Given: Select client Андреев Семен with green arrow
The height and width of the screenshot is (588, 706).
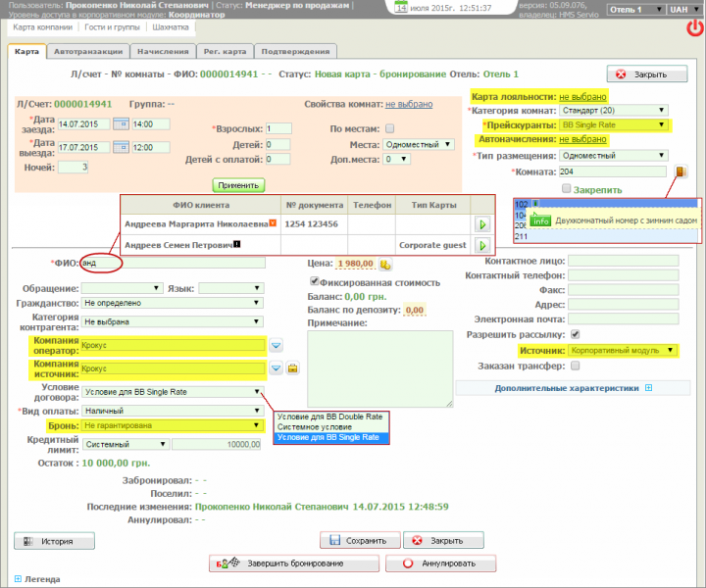Looking at the screenshot, I should click(x=481, y=244).
